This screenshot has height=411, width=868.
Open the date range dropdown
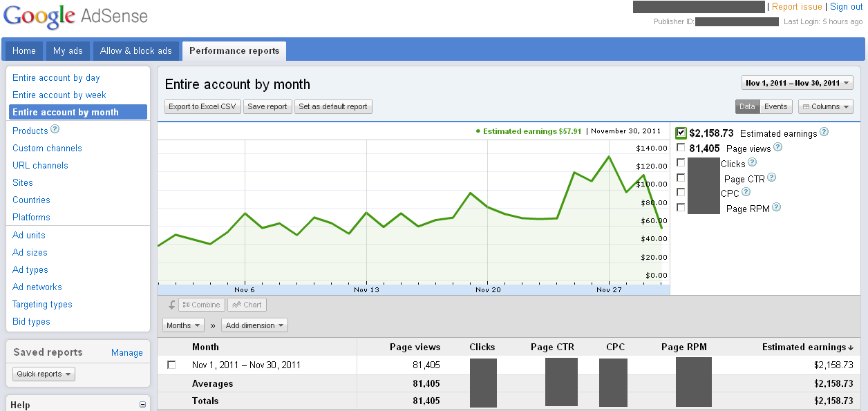coord(797,83)
